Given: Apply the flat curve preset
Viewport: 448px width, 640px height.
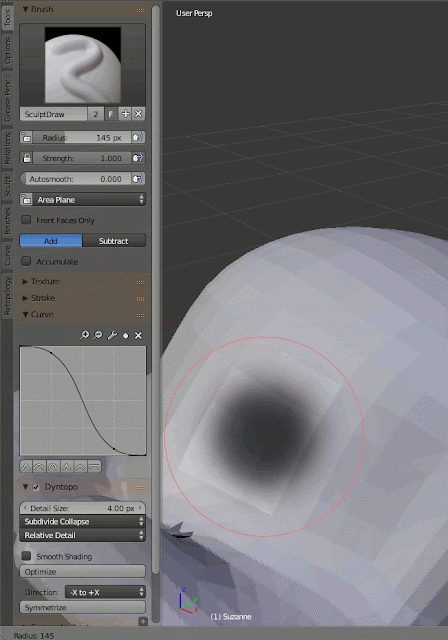Looking at the screenshot, I should tap(94, 467).
